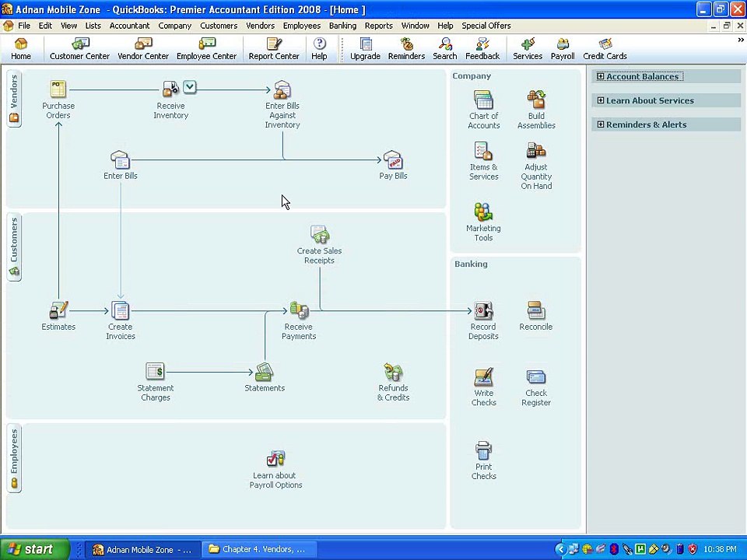Click the Estimates icon

tap(58, 310)
